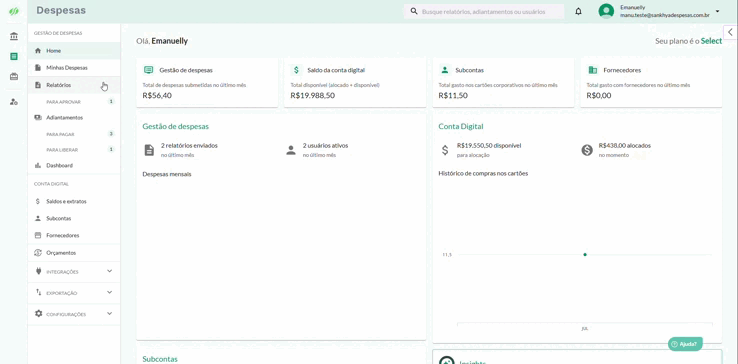
Task: Click the Exportação arrows icon
Action: [39, 292]
